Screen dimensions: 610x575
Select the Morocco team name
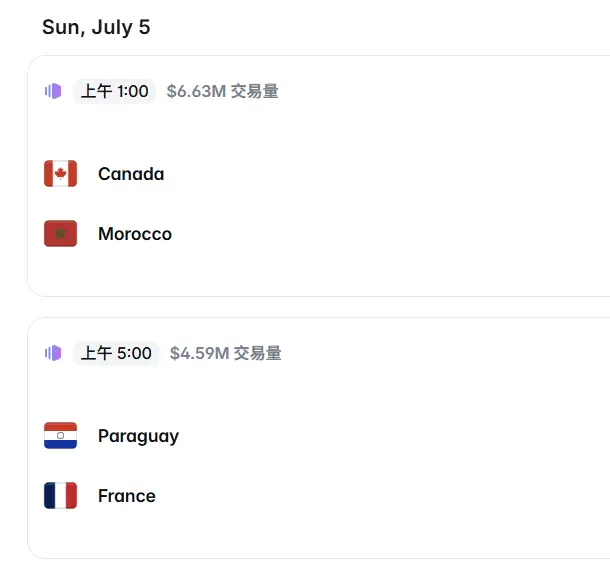135,234
